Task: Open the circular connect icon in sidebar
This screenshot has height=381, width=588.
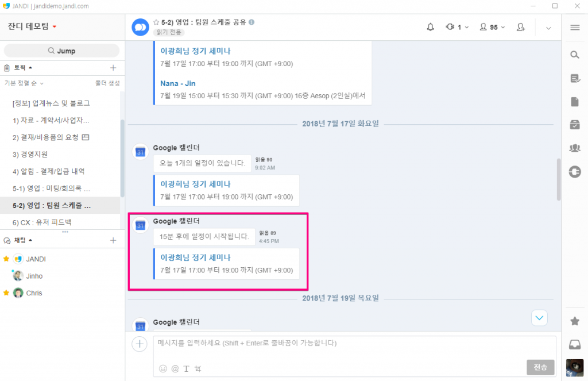Action: [574, 172]
